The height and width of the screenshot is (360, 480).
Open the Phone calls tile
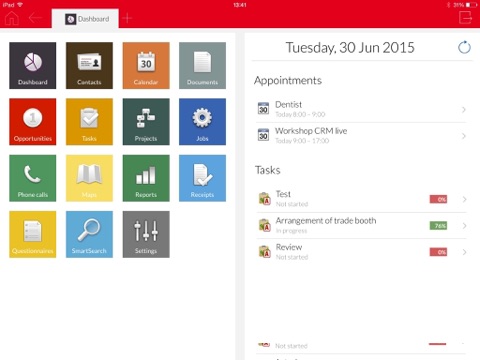click(33, 178)
